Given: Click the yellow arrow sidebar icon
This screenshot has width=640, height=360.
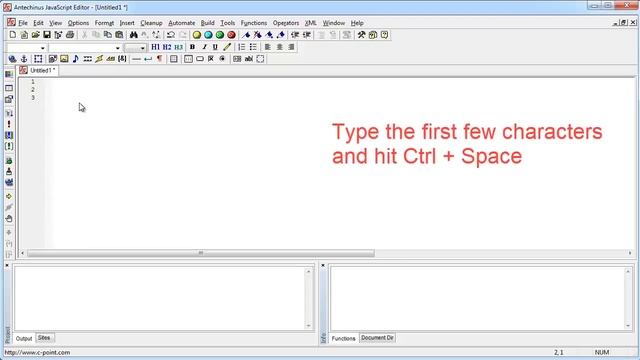Looking at the screenshot, I should point(9,196).
